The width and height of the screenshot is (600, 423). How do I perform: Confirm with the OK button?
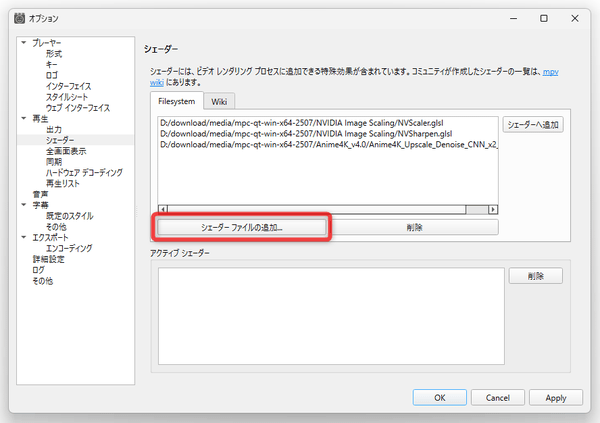(440, 398)
